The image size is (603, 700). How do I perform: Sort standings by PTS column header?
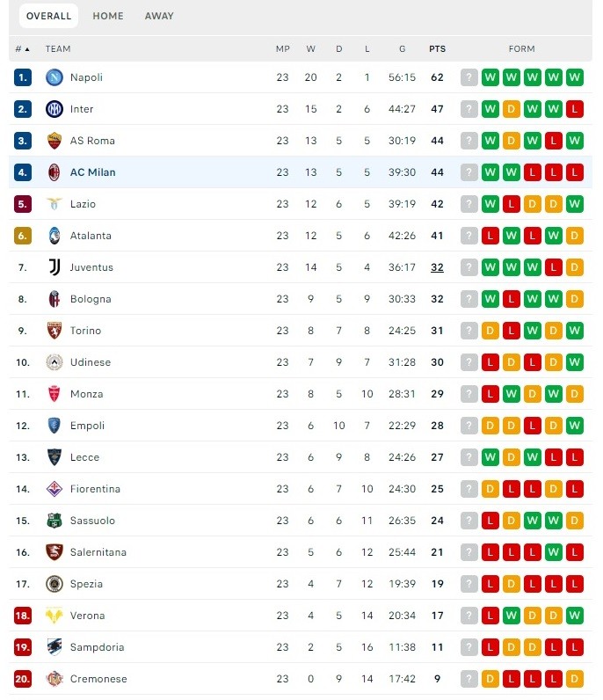(438, 48)
